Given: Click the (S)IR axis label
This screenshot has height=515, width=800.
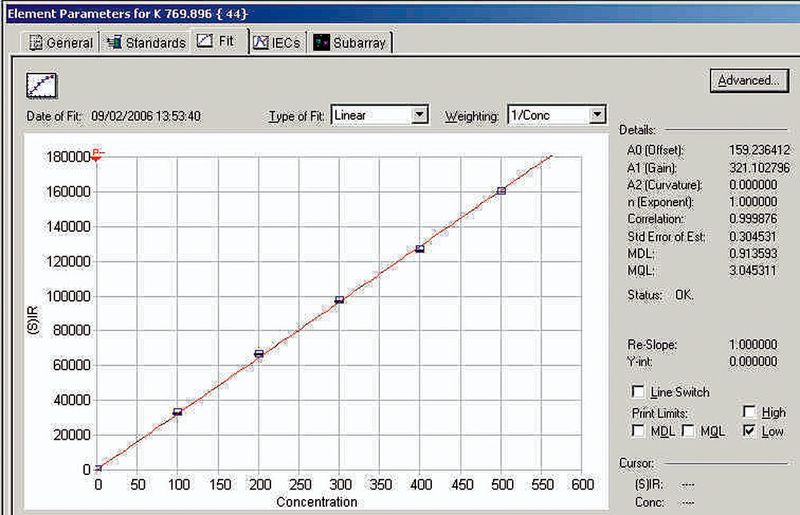Looking at the screenshot, I should [33, 320].
